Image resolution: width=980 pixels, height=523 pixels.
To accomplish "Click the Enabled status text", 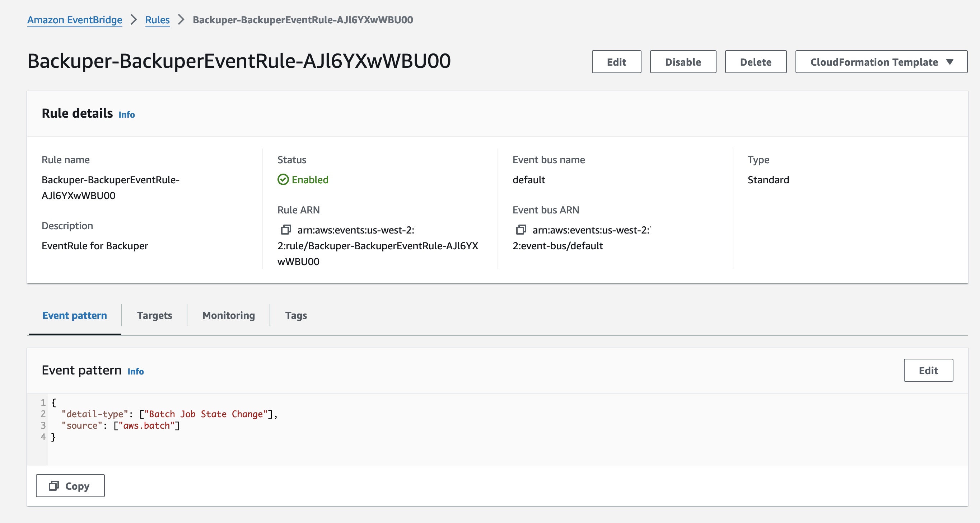I will (310, 180).
